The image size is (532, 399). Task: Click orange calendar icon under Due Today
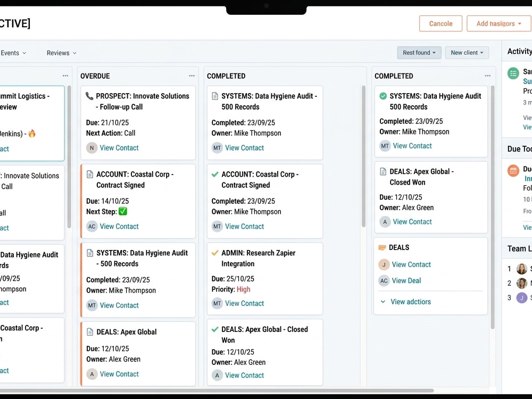513,171
